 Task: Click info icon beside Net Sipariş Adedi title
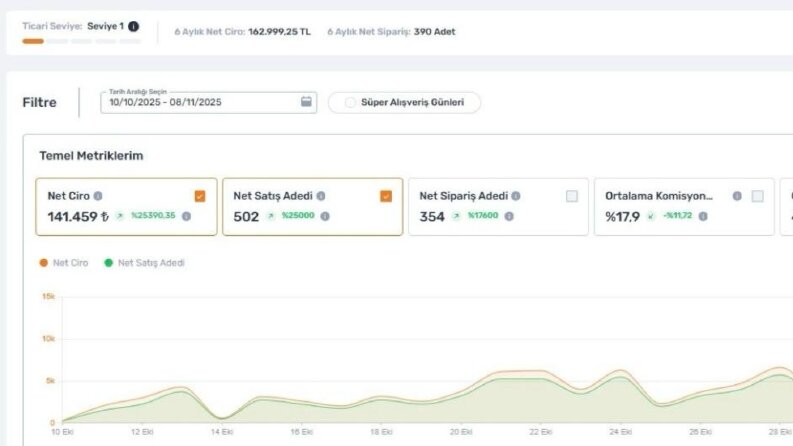[516, 196]
